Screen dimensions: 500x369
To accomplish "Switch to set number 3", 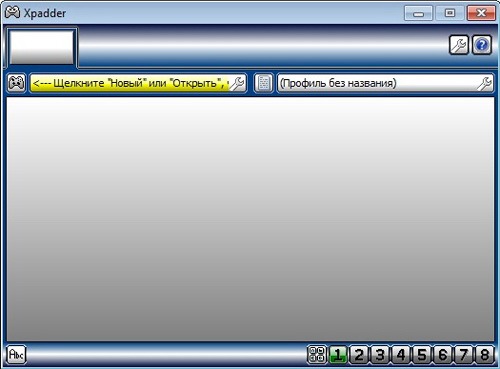I will tap(380, 354).
